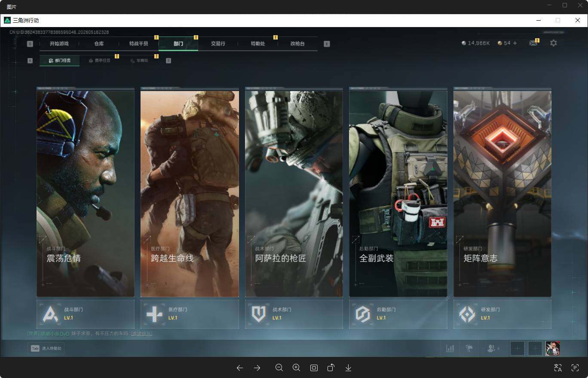Add teammate in slot beside avatar
Viewport: 588px width, 378px height.
pyautogui.click(x=535, y=348)
